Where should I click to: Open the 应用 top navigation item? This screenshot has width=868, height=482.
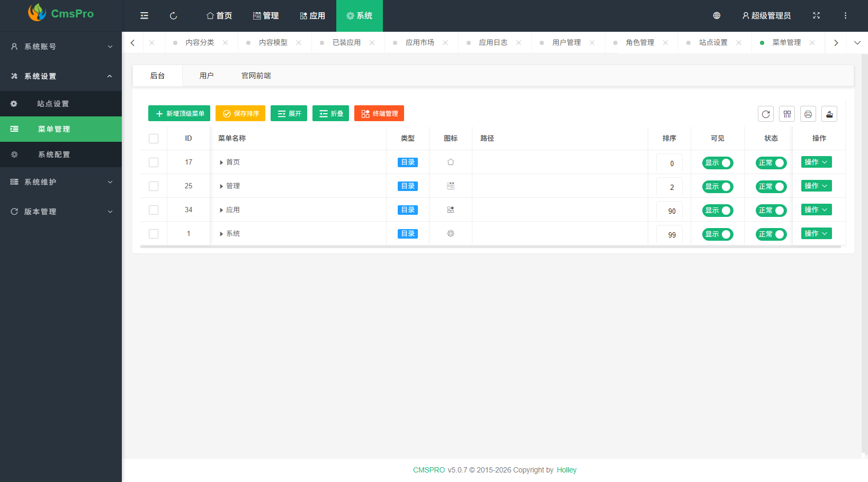312,16
